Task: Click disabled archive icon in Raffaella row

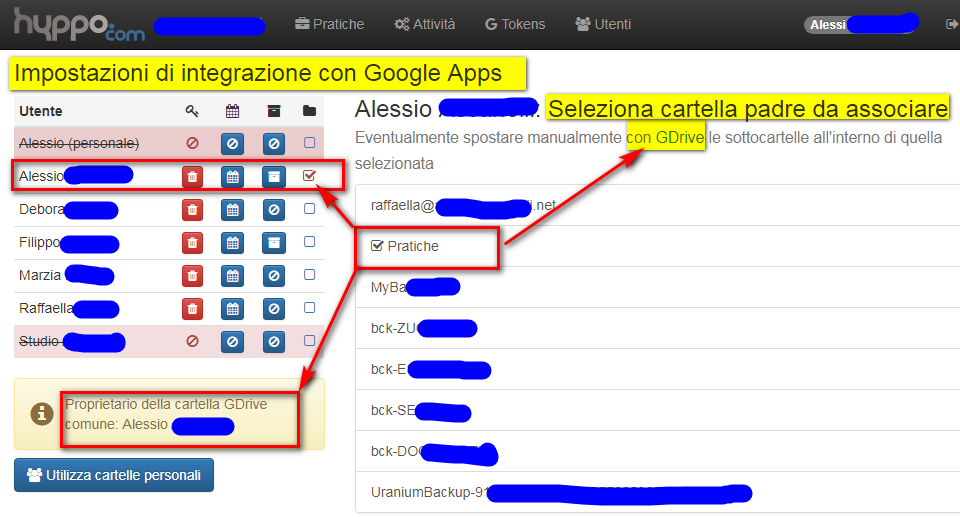Action: pyautogui.click(x=274, y=309)
